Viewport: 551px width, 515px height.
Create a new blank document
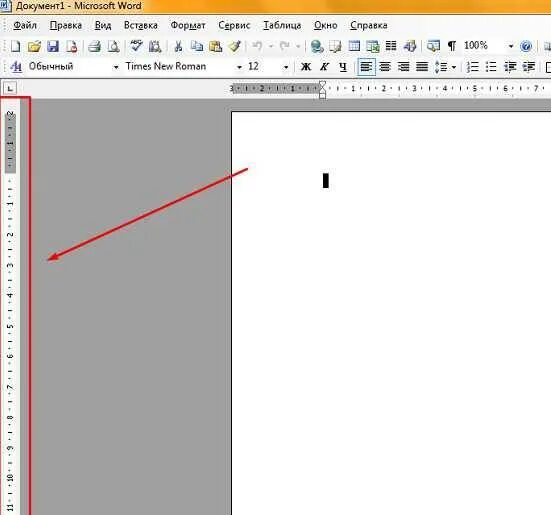tap(15, 46)
